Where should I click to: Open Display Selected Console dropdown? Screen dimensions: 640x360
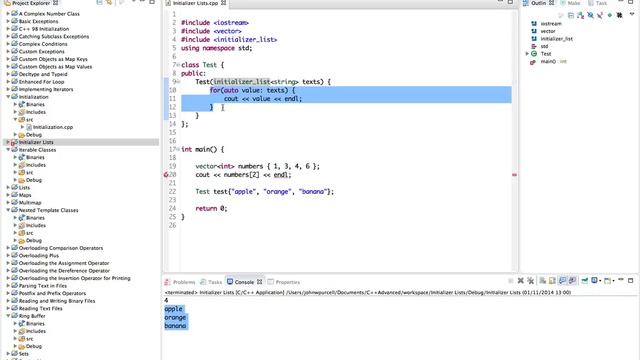(600, 281)
